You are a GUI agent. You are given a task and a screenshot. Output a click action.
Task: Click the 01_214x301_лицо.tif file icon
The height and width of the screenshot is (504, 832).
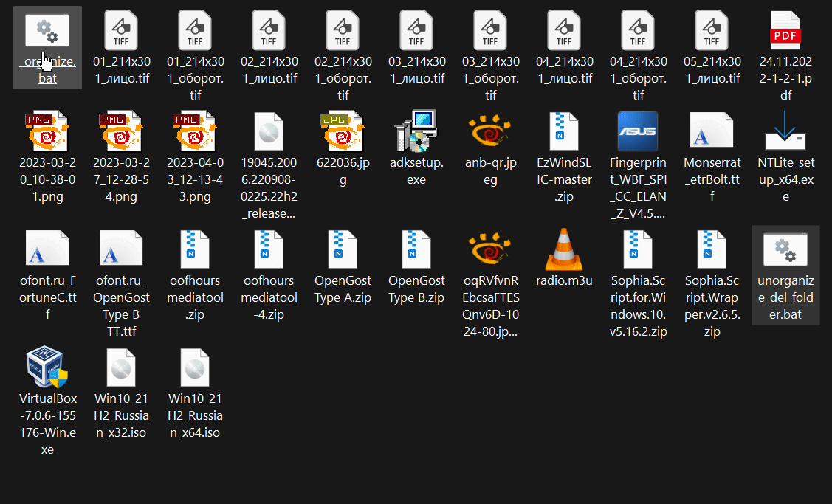tap(121, 31)
